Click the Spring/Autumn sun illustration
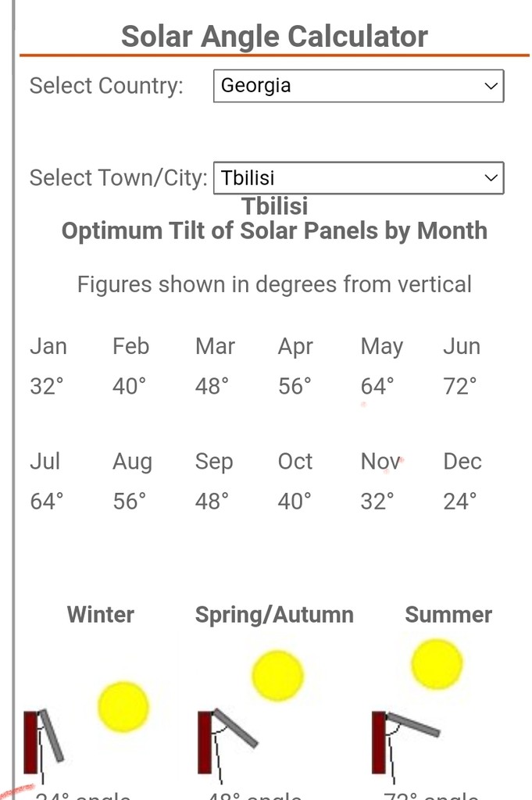 click(277, 676)
